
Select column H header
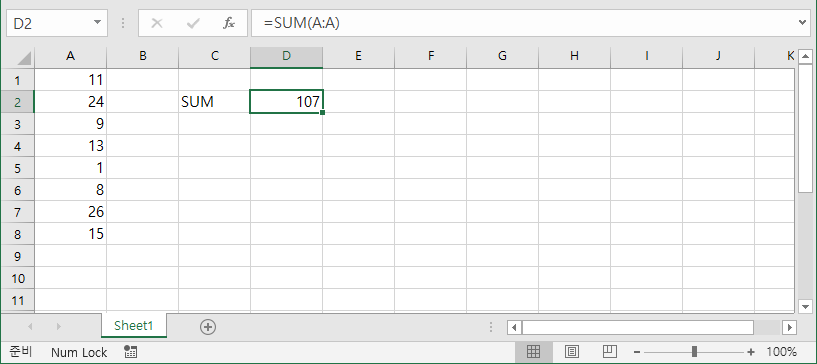pos(574,56)
